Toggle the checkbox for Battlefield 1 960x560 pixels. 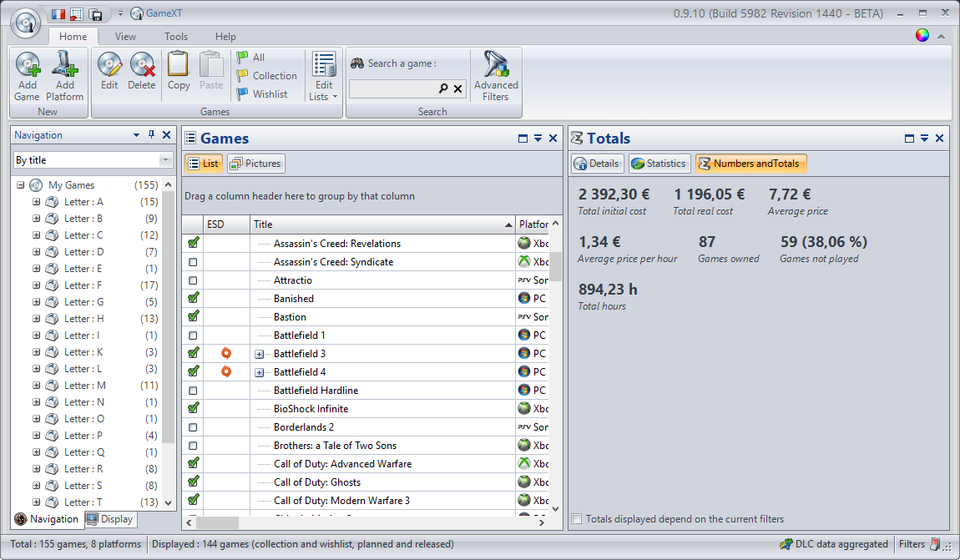pos(194,335)
